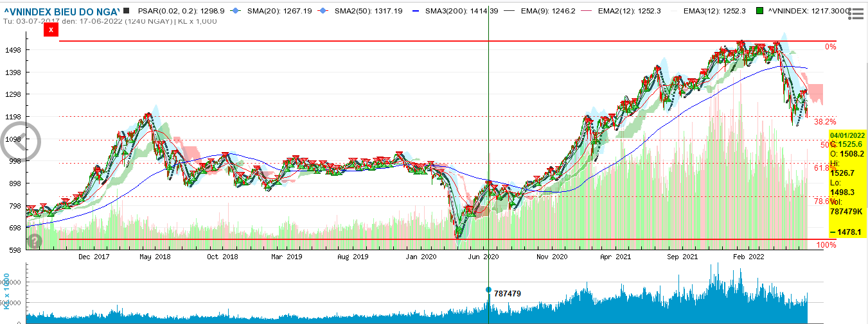
Task: Click the 798 price axis label
Action: 14,206
